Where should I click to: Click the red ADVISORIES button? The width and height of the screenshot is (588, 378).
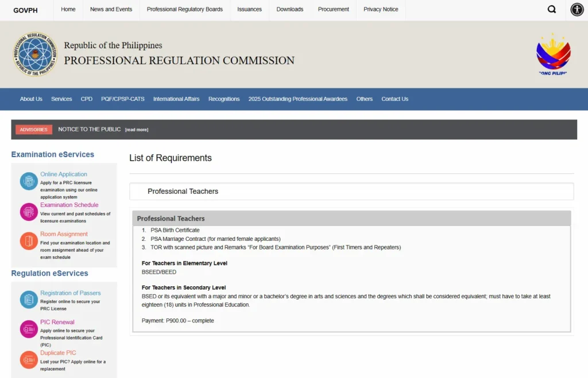click(x=34, y=130)
